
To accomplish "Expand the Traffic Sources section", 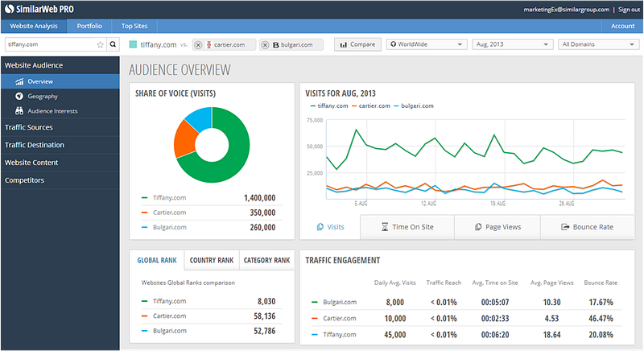I will pyautogui.click(x=29, y=127).
